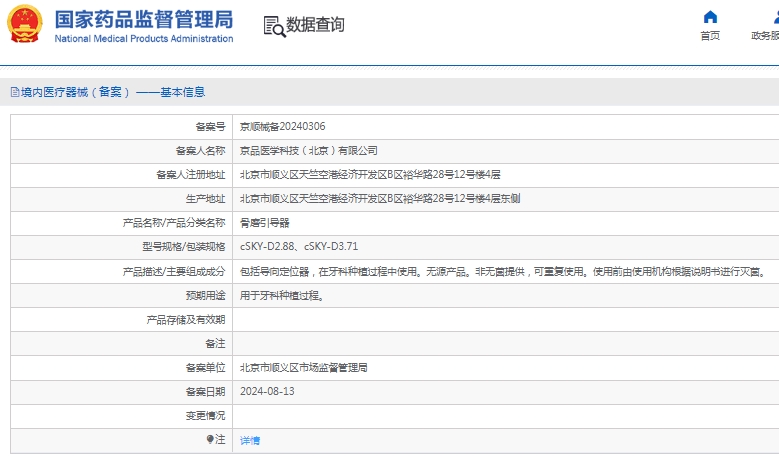Click the 国家药品监督管理局 title
The height and width of the screenshot is (460, 779).
point(144,20)
